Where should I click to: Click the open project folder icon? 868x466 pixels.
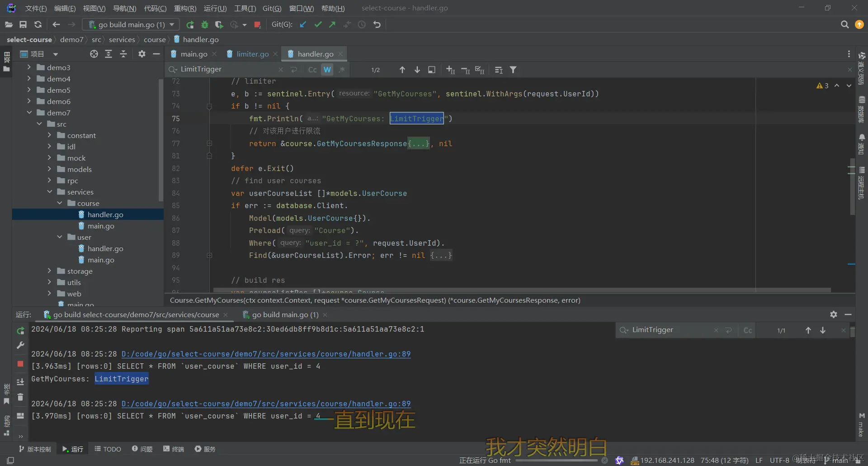tap(9, 25)
